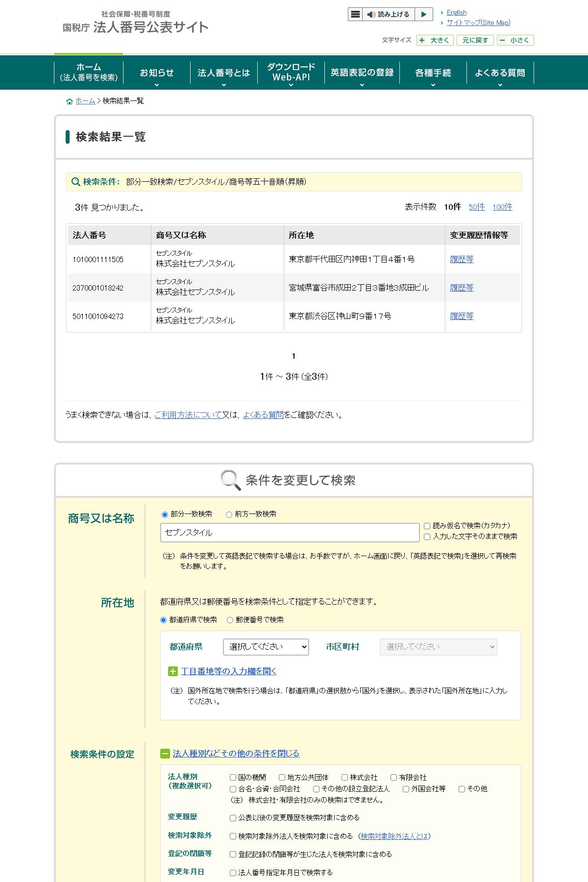Click address 宮城県富谷市成田2丁目3番地3成田ビル
588x882 pixels.
point(359,288)
